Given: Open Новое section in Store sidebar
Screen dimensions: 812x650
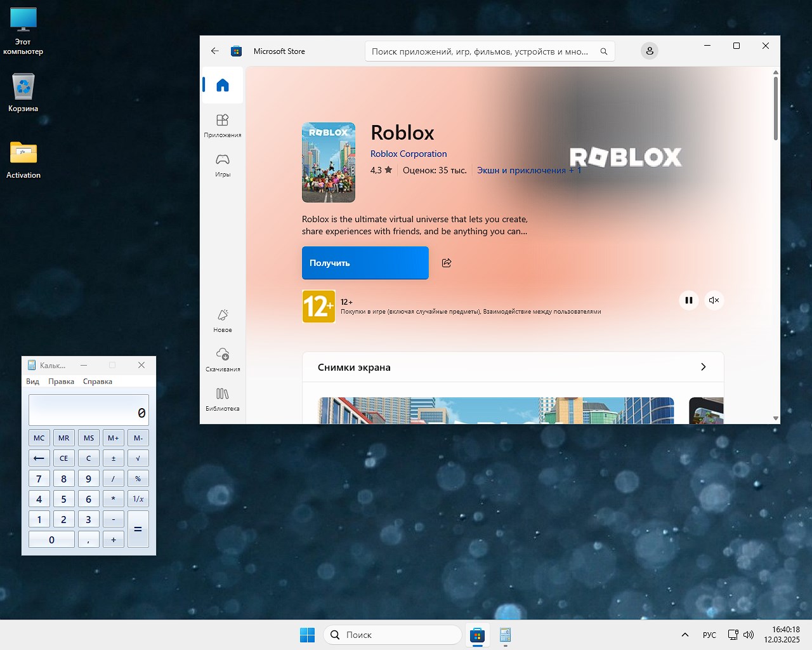Looking at the screenshot, I should pos(223,321).
